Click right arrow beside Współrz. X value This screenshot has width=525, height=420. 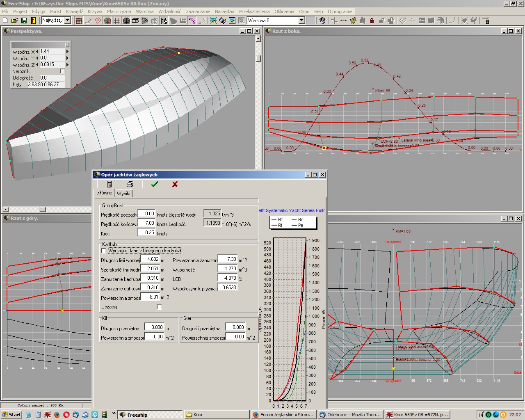click(x=67, y=52)
